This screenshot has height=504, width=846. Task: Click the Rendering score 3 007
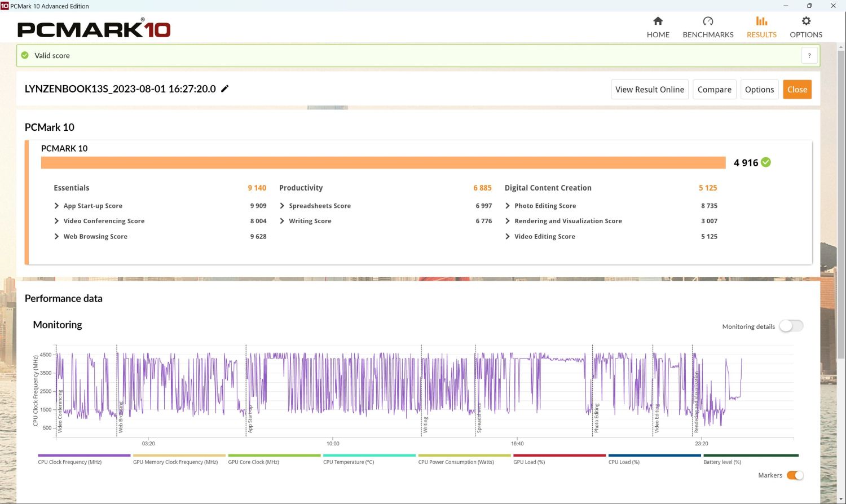click(709, 221)
